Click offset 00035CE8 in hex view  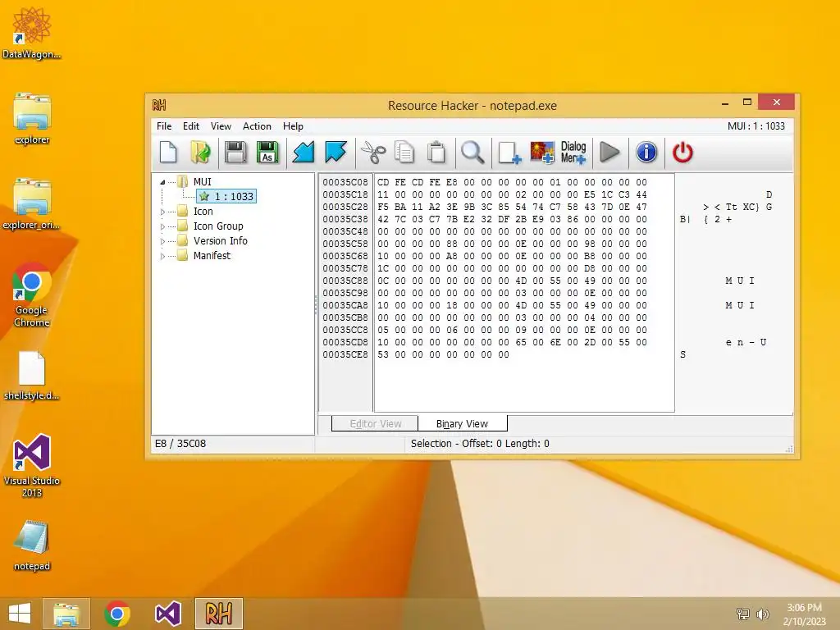[x=345, y=354]
